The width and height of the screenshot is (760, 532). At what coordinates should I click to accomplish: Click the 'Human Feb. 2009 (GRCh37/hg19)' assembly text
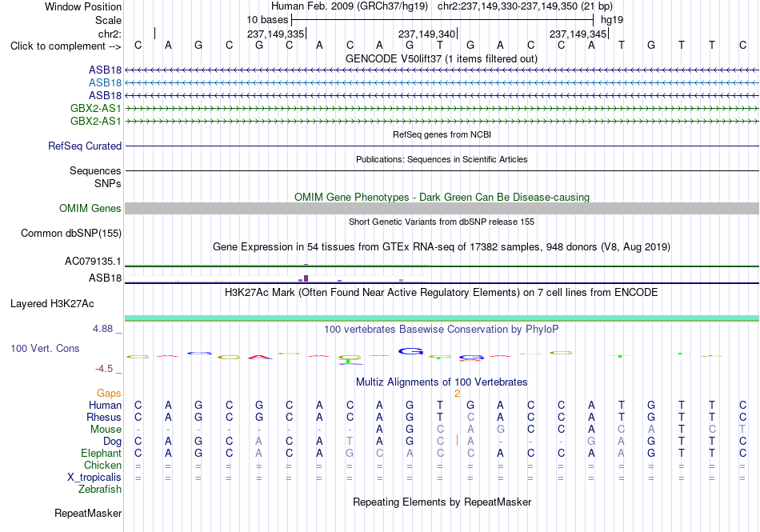[x=350, y=6]
